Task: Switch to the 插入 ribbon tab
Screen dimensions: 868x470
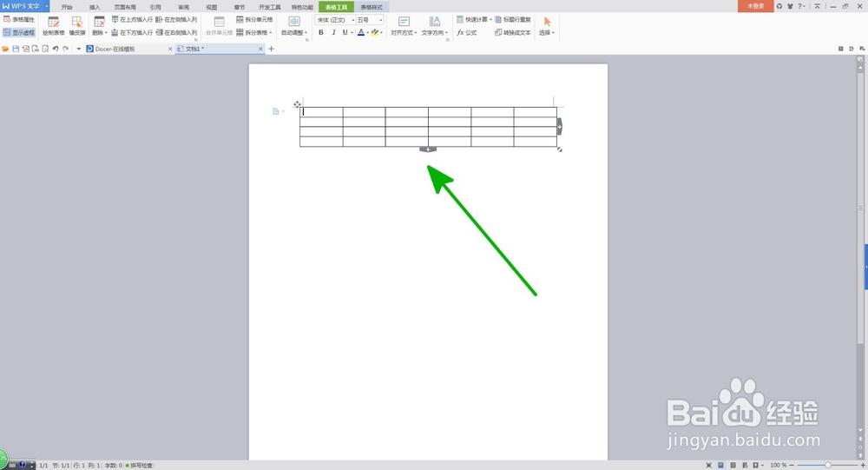Action: (95, 7)
